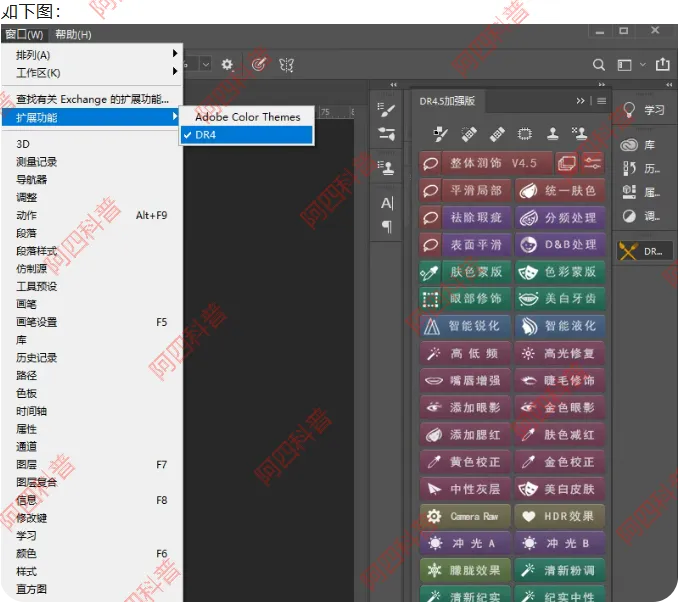Screen dimensions: 678x602
Task: Click the settings gear in options bar
Action: (227, 65)
